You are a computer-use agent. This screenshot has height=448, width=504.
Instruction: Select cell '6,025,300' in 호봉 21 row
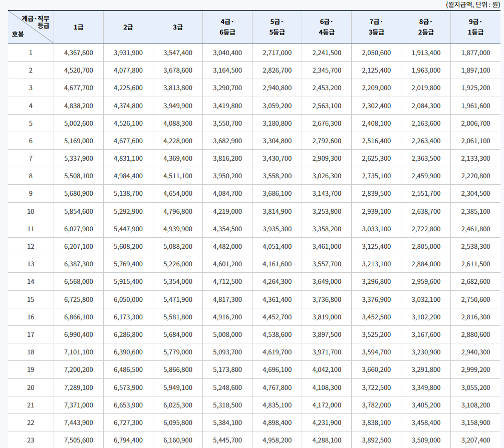point(178,405)
